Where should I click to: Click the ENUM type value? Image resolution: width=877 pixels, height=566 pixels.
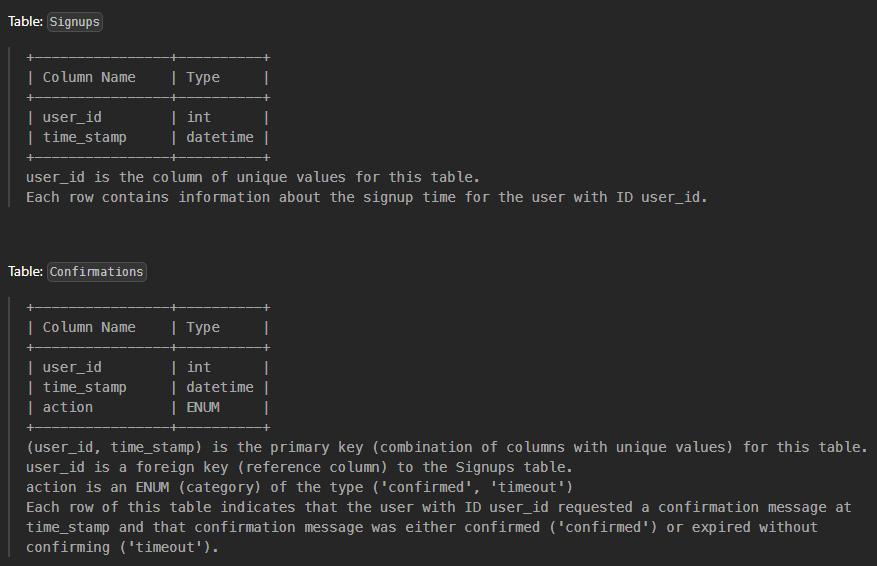(203, 407)
